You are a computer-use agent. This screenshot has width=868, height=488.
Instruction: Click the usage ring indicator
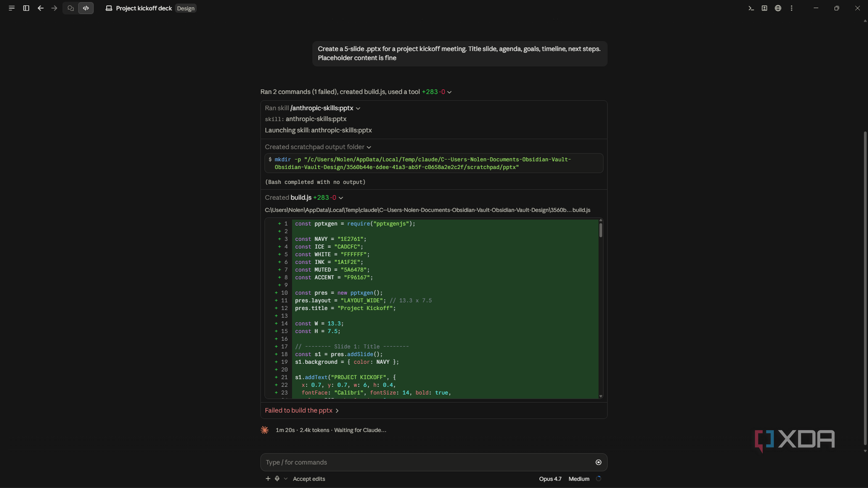pyautogui.click(x=599, y=479)
